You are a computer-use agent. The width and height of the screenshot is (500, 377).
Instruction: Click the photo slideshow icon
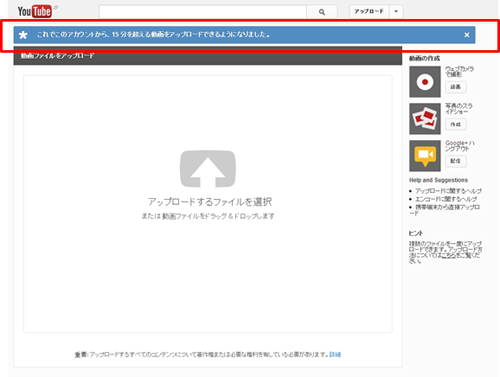[425, 119]
